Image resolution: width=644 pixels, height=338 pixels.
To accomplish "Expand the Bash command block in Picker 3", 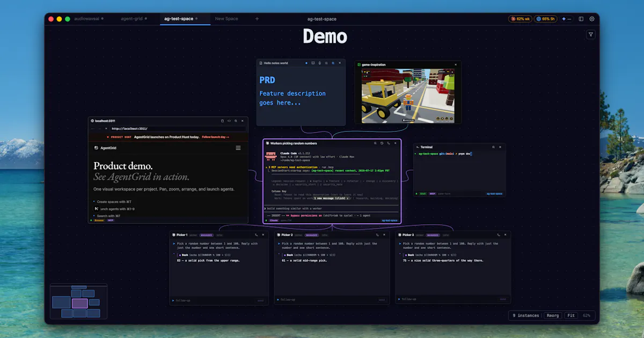I will click(430, 254).
